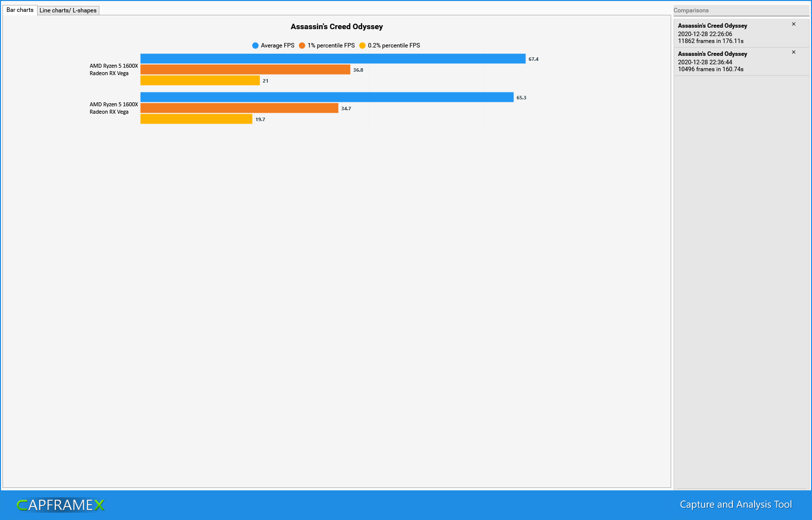Click the yellow 0.2% percentile legend dot
The height and width of the screenshot is (520, 812).
pos(362,45)
